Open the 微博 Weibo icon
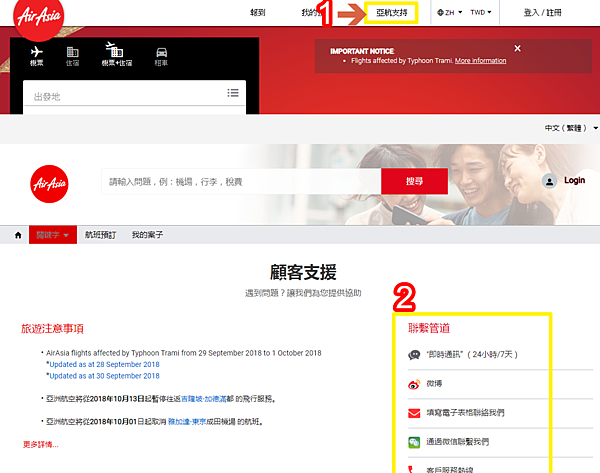The height and width of the screenshot is (473, 600). click(x=414, y=384)
